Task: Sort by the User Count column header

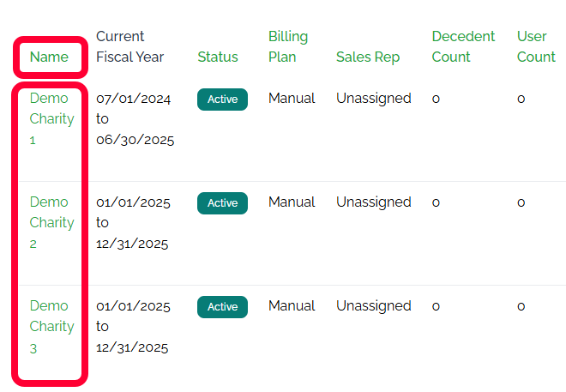Action: tap(536, 47)
